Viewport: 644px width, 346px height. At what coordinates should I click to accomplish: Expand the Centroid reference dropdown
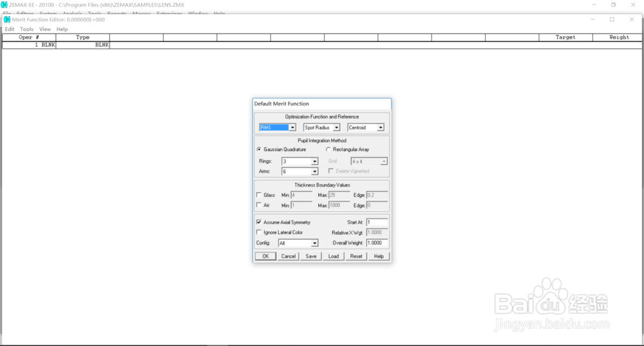coord(381,127)
